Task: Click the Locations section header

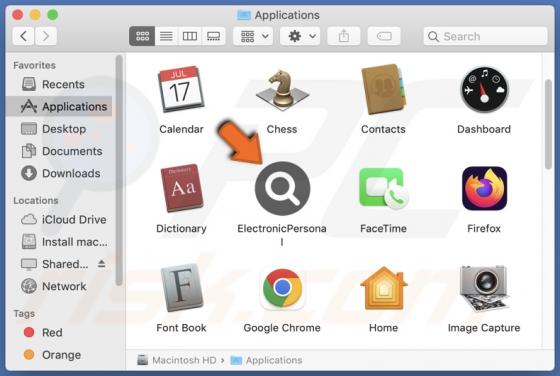Action: [x=36, y=200]
